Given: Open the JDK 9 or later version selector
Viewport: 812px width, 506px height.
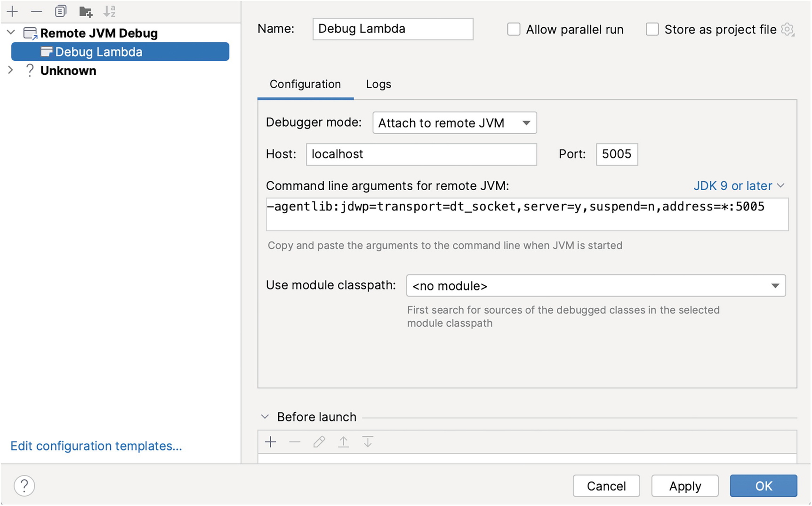Looking at the screenshot, I should 738,186.
